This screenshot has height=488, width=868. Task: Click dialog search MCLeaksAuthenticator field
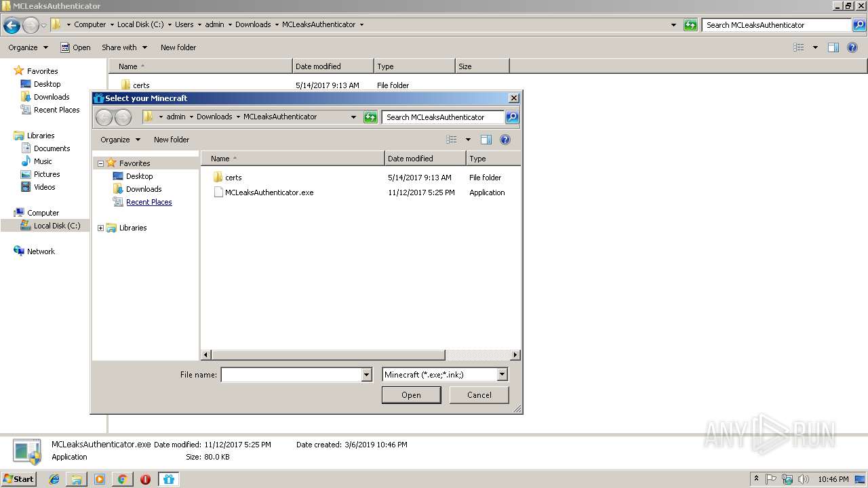443,117
